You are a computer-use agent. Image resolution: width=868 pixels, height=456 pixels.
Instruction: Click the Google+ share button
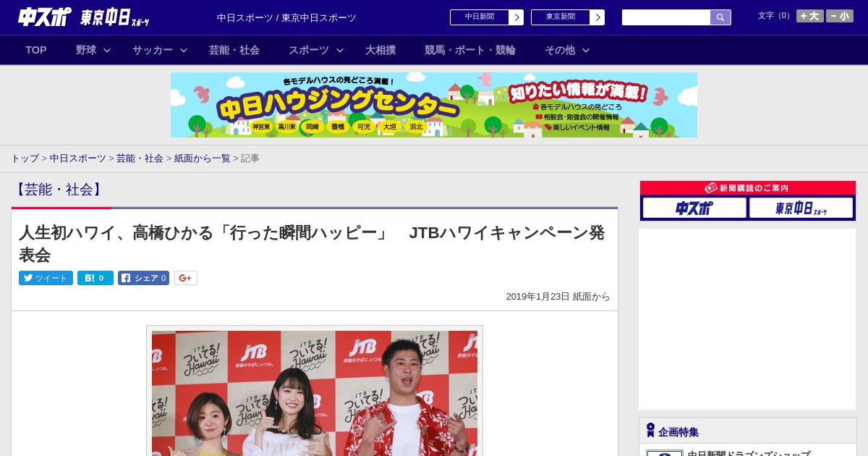tap(186, 278)
